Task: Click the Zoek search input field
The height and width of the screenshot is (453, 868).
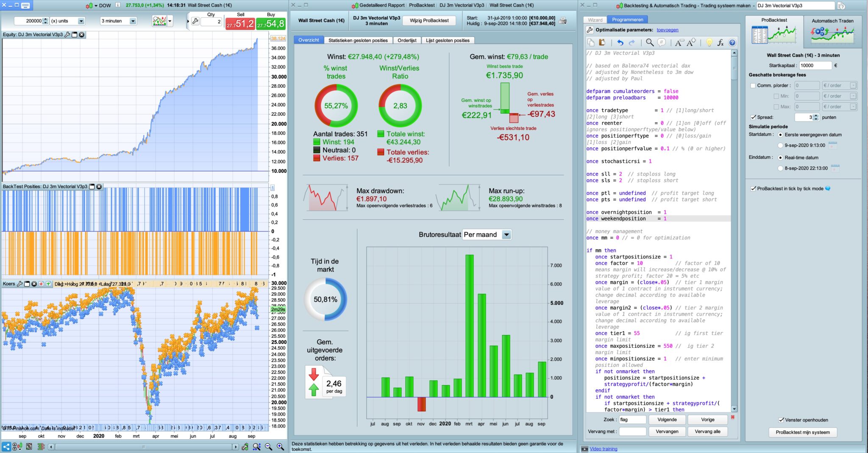Action: coord(632,419)
